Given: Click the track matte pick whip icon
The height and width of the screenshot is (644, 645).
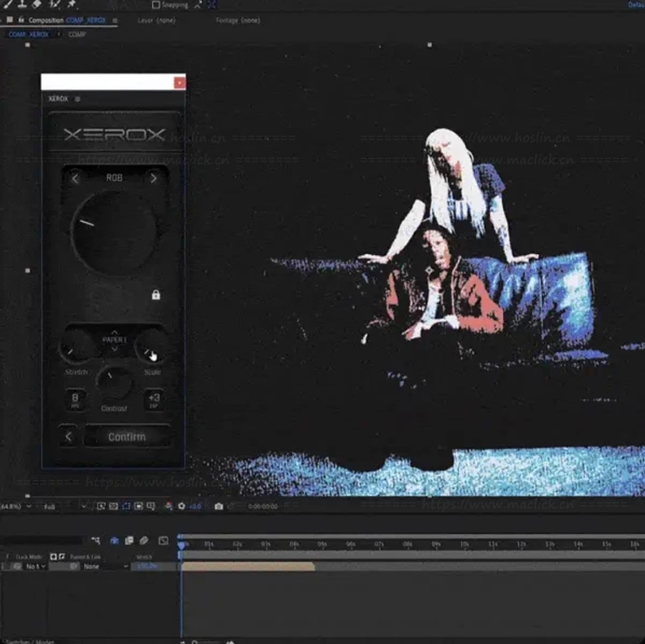Looking at the screenshot, I should tap(17, 566).
